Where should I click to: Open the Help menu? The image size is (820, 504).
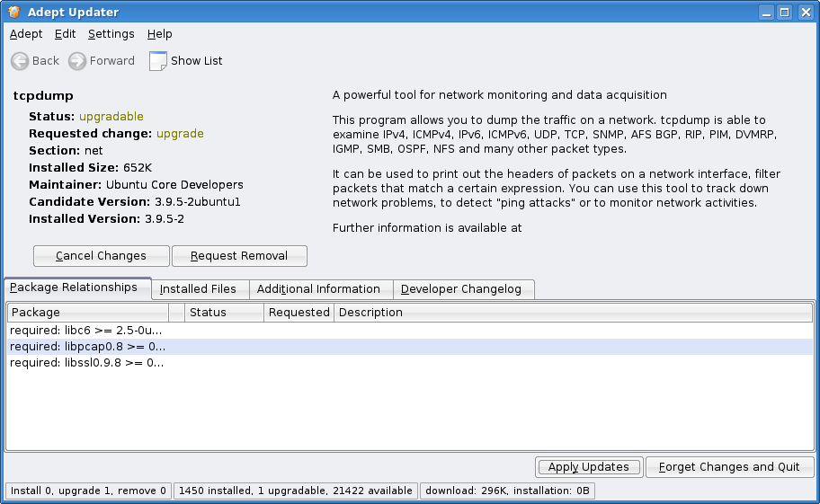(159, 34)
